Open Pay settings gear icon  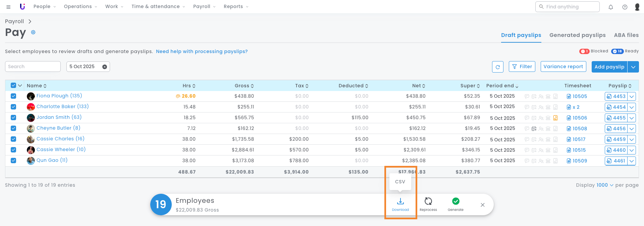coord(33,32)
